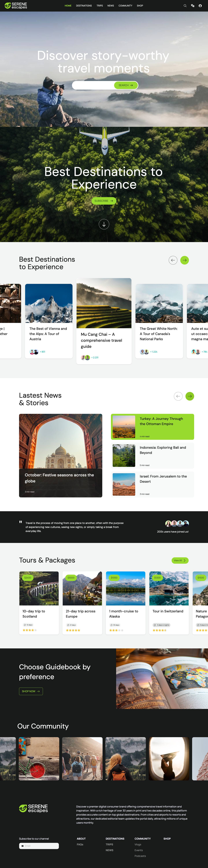Click the green Search button

tap(126, 85)
